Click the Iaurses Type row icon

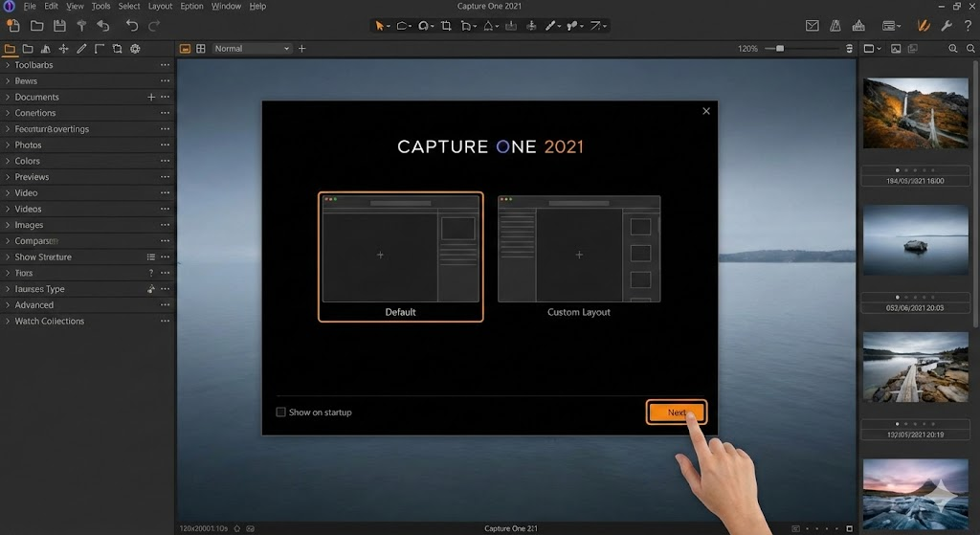click(150, 289)
